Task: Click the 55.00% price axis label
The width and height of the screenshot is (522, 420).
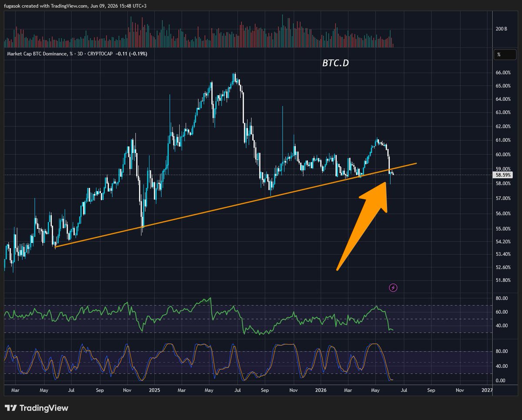Action: click(x=503, y=229)
